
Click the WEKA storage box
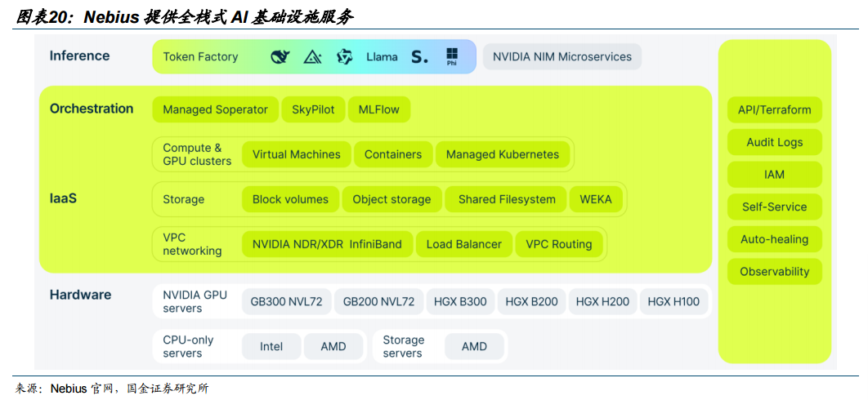596,199
